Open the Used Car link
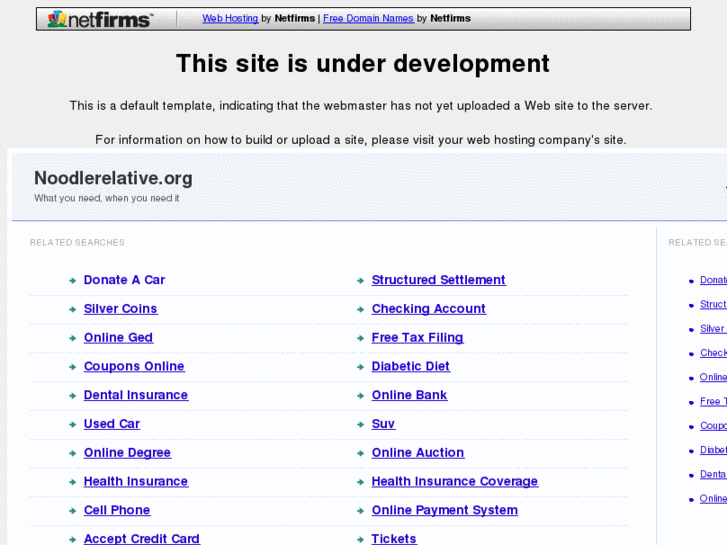The height and width of the screenshot is (545, 727). [x=112, y=423]
